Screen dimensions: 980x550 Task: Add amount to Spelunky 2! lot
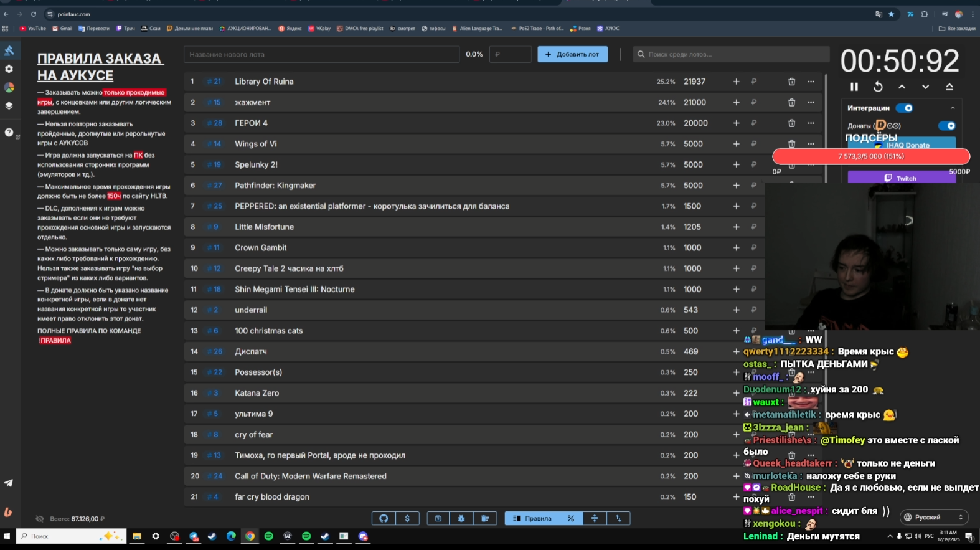tap(736, 164)
